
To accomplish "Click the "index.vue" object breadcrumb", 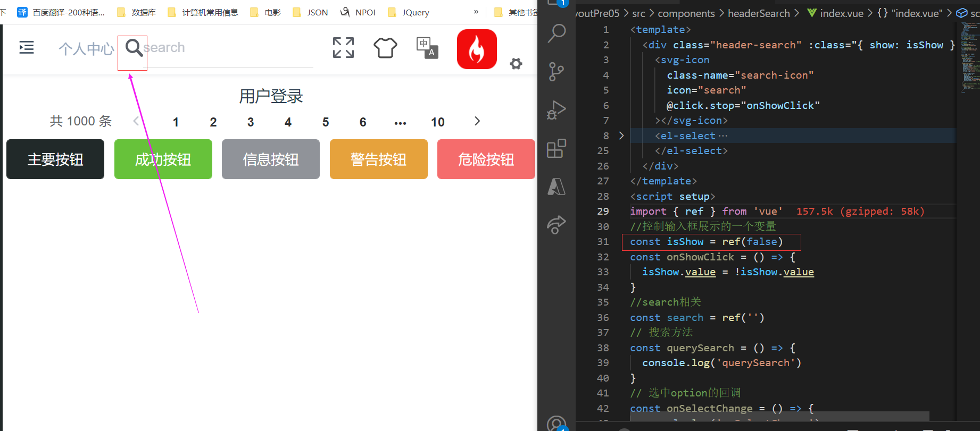I will 910,13.
